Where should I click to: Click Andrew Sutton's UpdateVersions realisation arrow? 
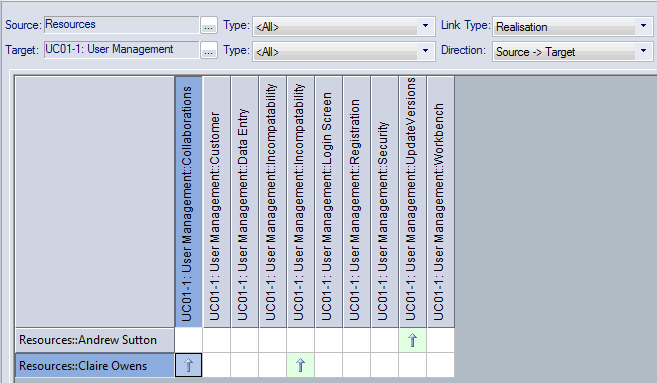click(x=413, y=340)
